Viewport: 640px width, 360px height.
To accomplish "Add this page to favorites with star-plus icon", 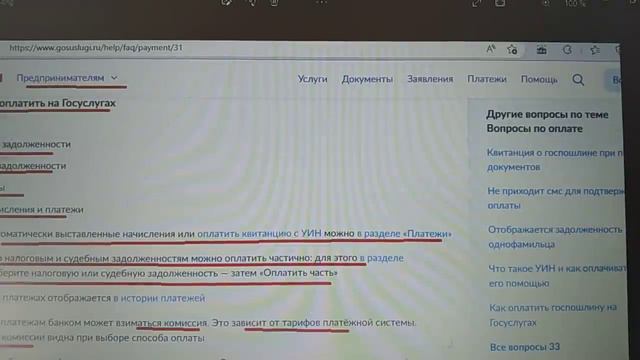I will coord(512,50).
